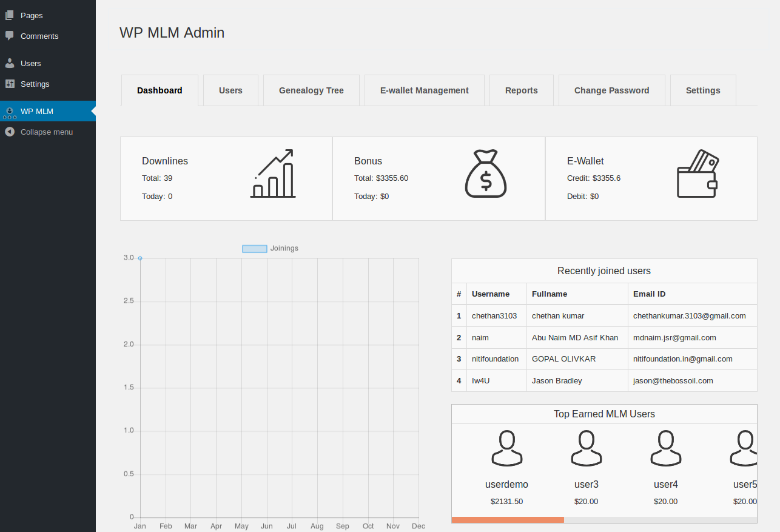Screen dimensions: 780x532
Task: Click the E-Wallet wallet icon
Action: (698, 173)
